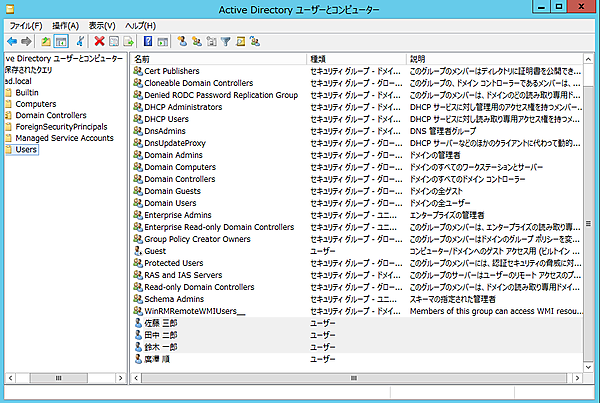Create a new user icon
Viewport: 600px width, 403px height.
coord(182,41)
